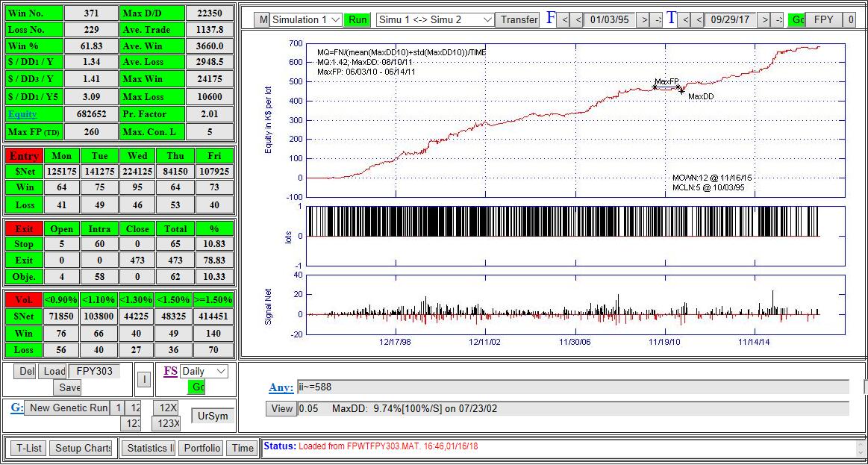Click the '<' button just left of 01/03/95
The width and height of the screenshot is (868, 465).
578,20
